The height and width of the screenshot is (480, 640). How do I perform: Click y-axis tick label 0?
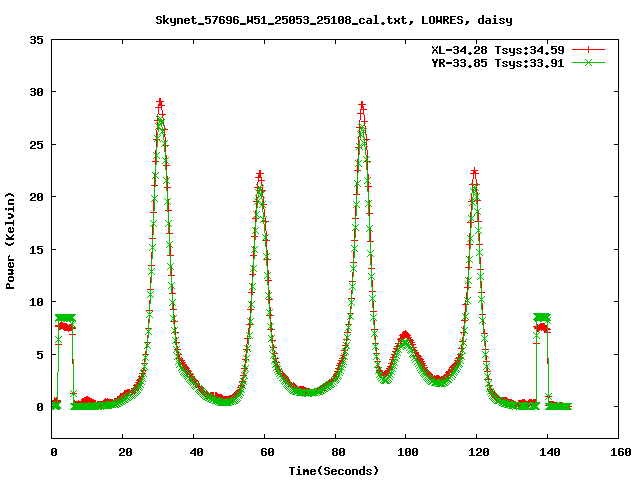(x=40, y=407)
